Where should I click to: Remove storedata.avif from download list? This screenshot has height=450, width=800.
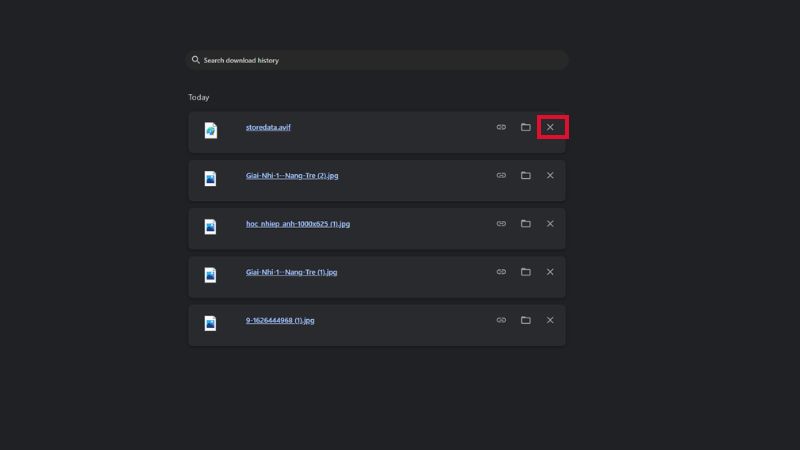550,127
